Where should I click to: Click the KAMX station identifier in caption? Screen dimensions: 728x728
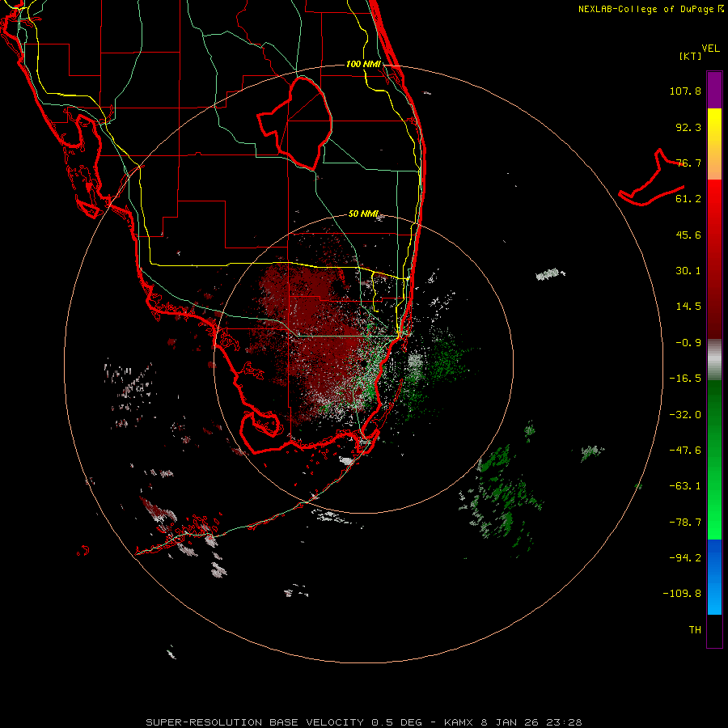pyautogui.click(x=459, y=722)
